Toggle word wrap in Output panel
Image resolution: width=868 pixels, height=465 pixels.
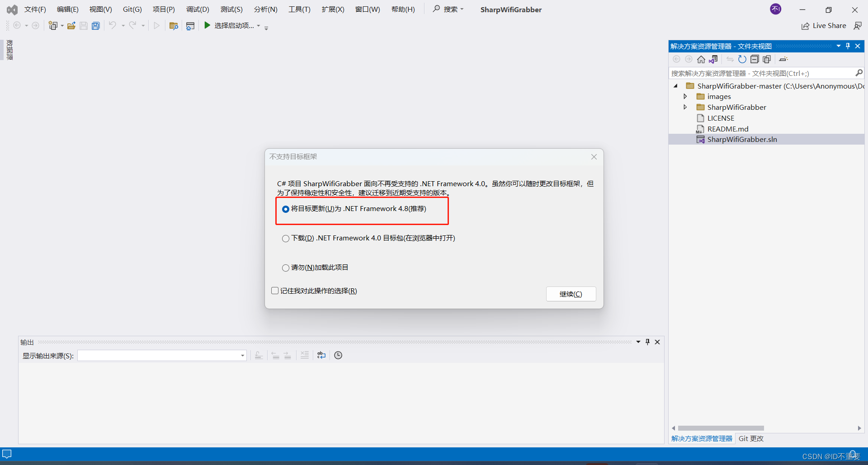pos(321,355)
